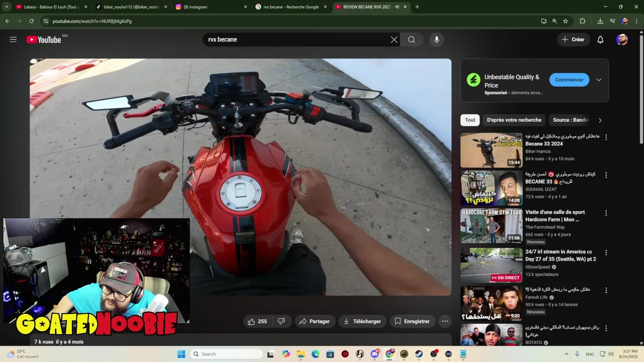
Task: Open browser extensions puzzle icon
Action: click(x=583, y=21)
